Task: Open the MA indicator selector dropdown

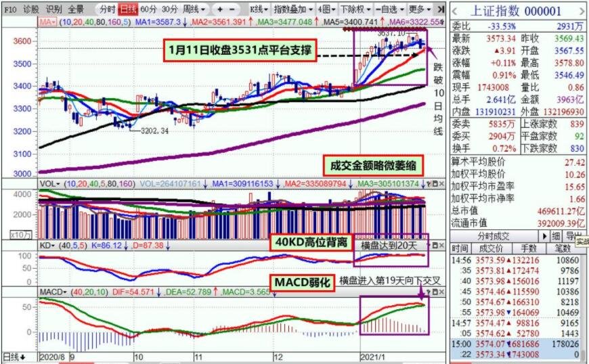Action: (x=47, y=22)
